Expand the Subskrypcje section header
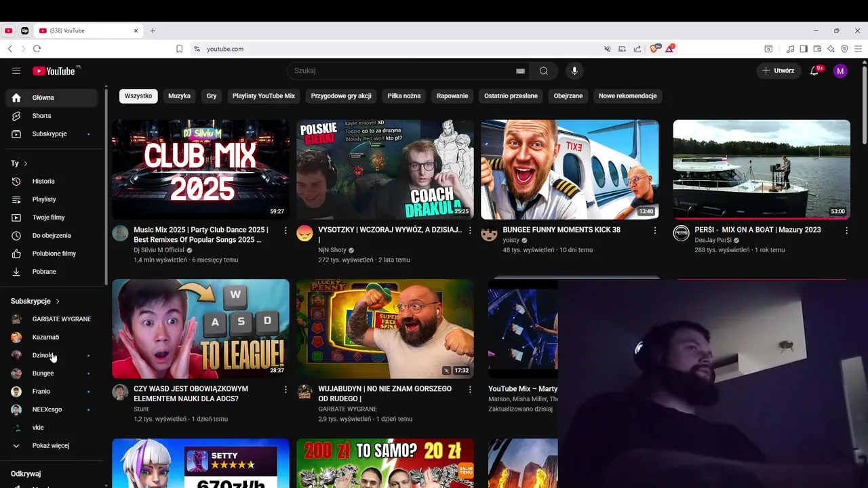The image size is (868, 488). [35, 301]
